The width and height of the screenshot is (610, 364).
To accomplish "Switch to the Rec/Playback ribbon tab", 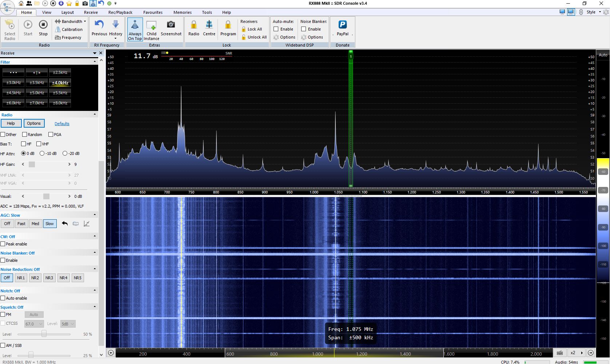I will 120,12.
